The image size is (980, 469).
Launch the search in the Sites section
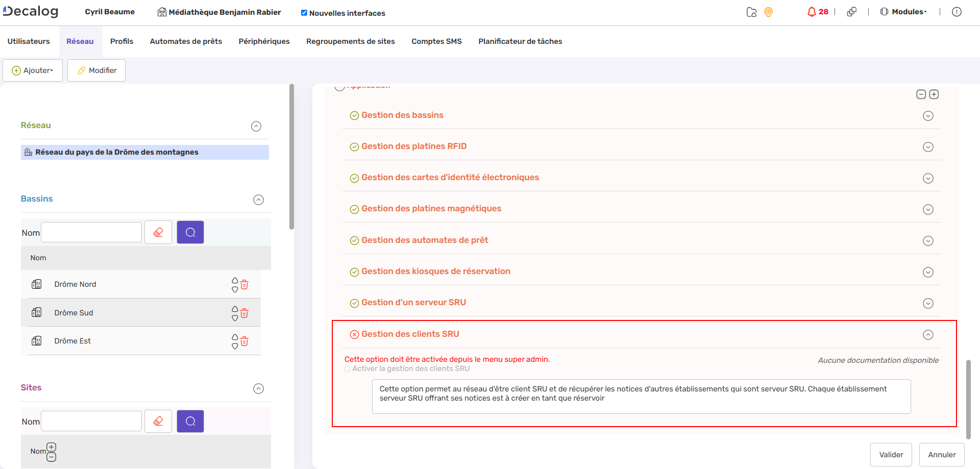click(190, 421)
